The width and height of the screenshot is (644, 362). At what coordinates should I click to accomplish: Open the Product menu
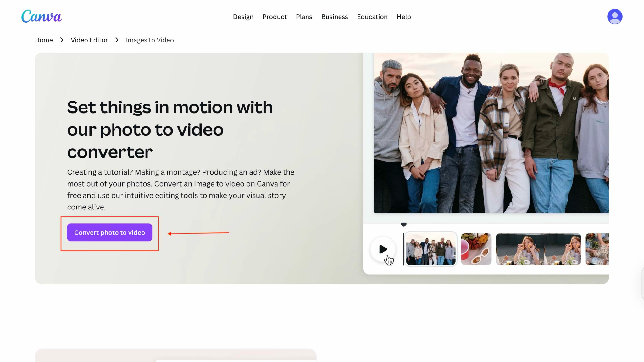click(x=274, y=17)
